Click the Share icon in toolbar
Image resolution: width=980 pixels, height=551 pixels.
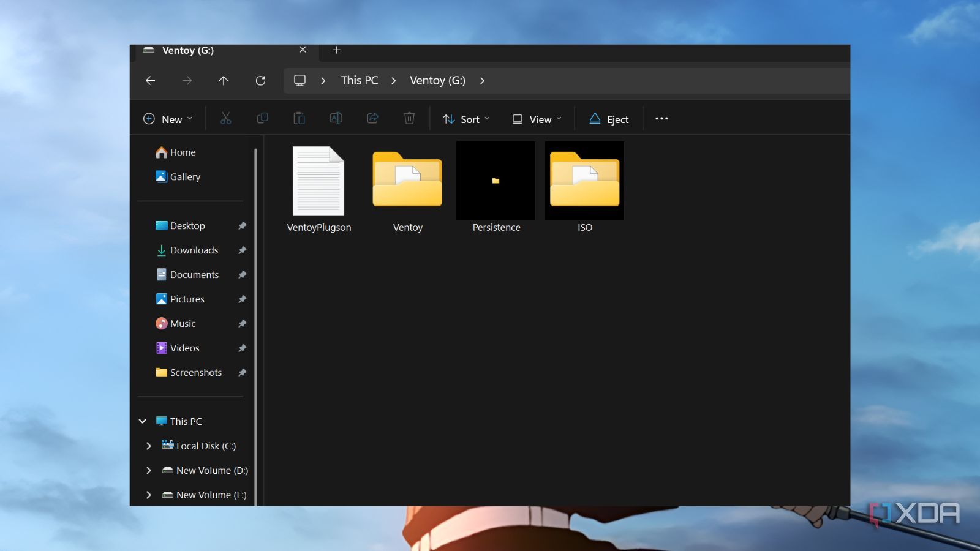pyautogui.click(x=372, y=119)
